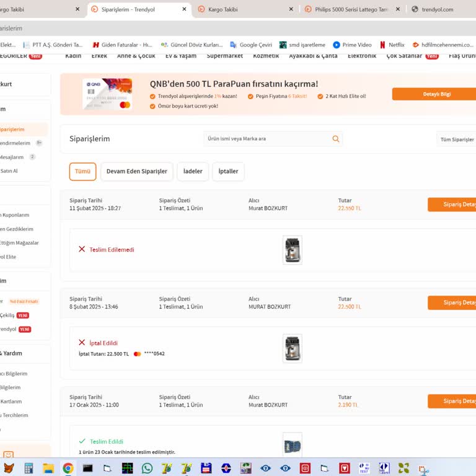Open Sipariş Detayı for 17 Ocak order
The width and height of the screenshot is (476, 476).
(452, 401)
